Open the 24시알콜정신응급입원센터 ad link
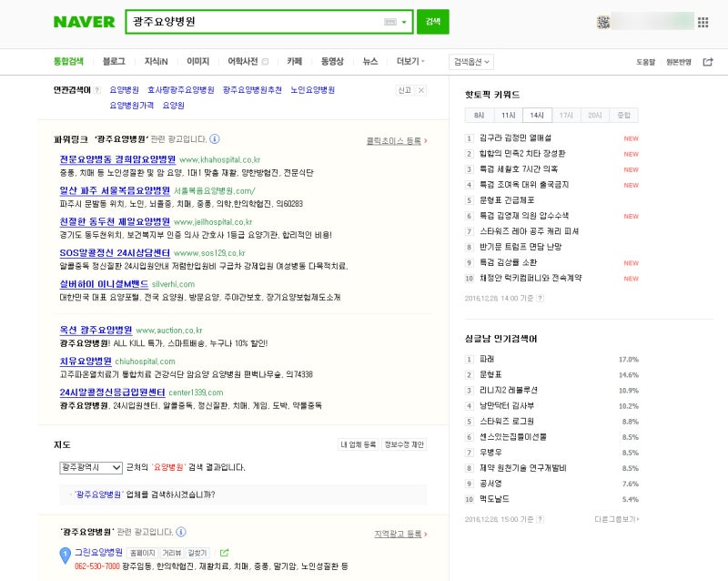 112,392
